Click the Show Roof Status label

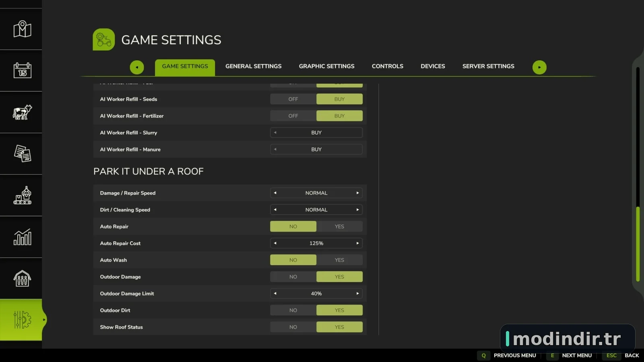point(121,327)
